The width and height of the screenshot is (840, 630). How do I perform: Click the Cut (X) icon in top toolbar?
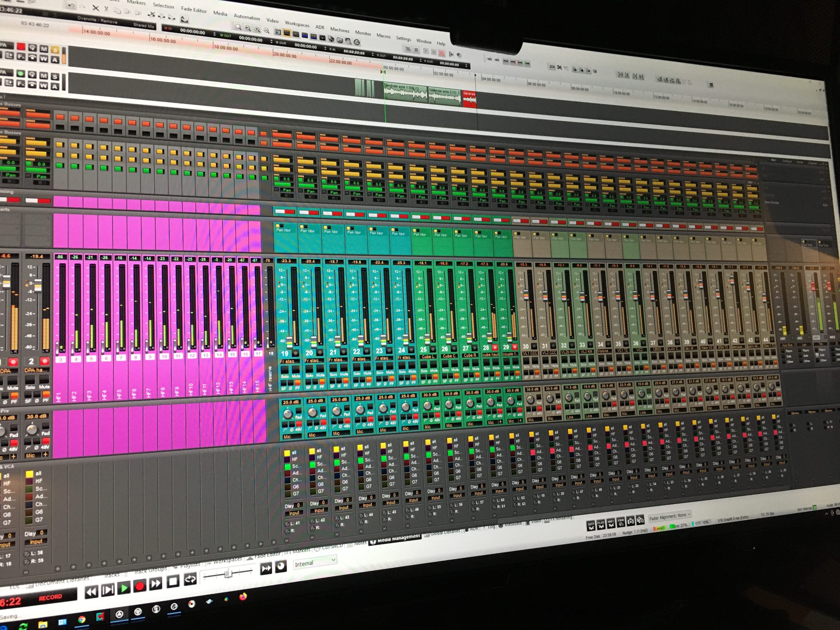pyautogui.click(x=96, y=8)
